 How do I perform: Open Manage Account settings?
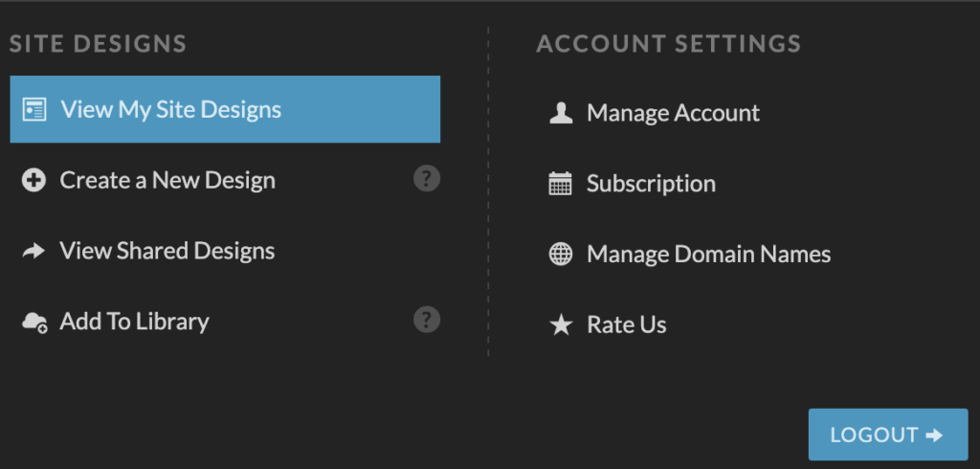click(655, 113)
